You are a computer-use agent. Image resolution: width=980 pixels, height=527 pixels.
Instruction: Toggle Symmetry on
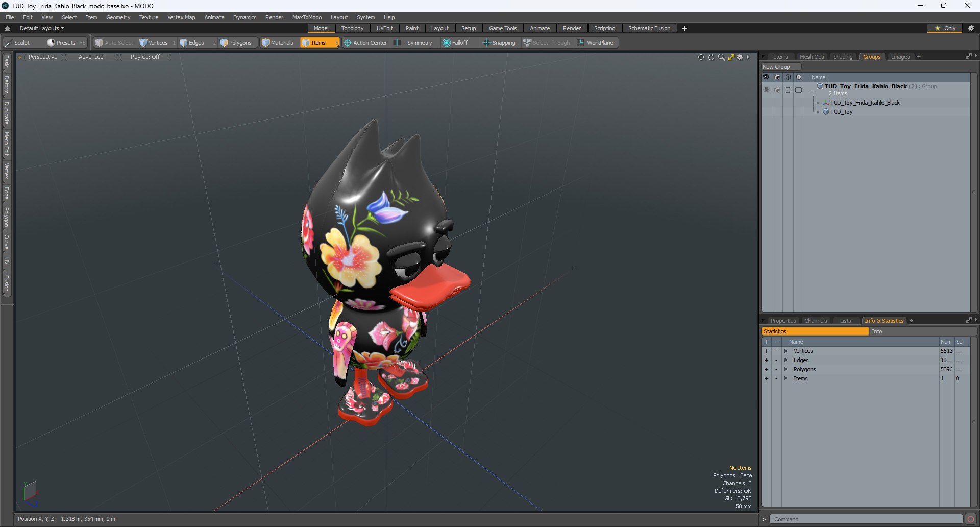pos(414,43)
